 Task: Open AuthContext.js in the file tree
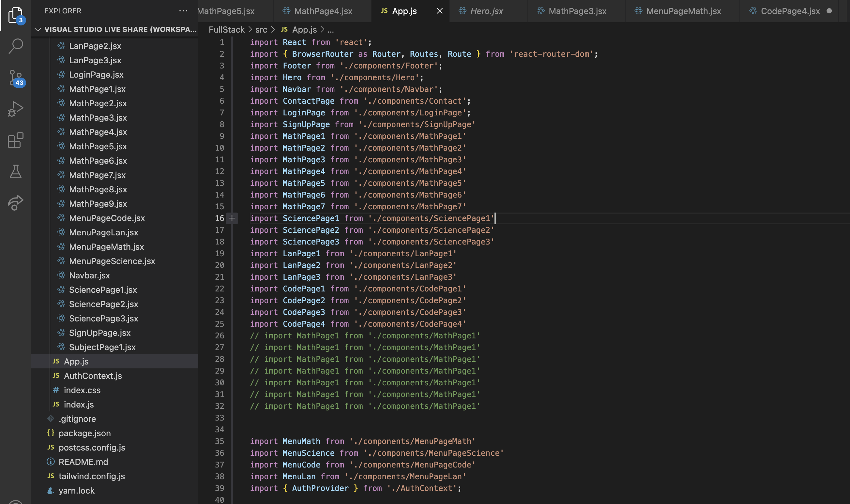pyautogui.click(x=93, y=376)
